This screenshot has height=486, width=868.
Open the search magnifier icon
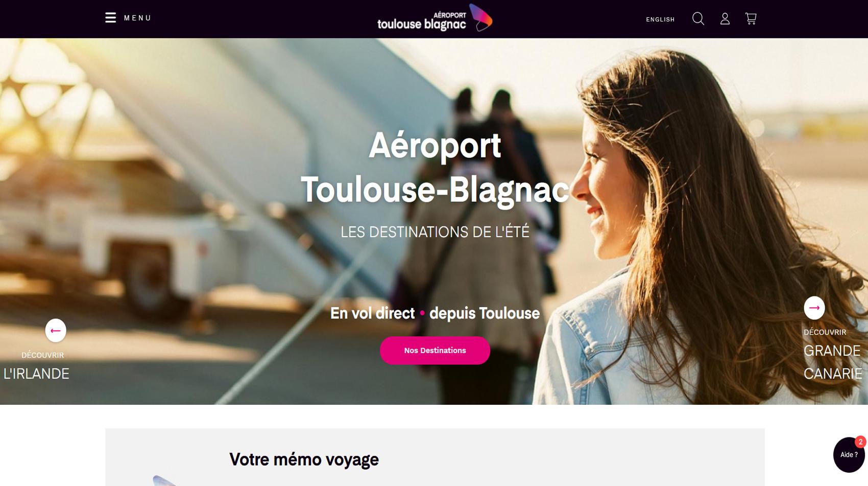pos(698,19)
